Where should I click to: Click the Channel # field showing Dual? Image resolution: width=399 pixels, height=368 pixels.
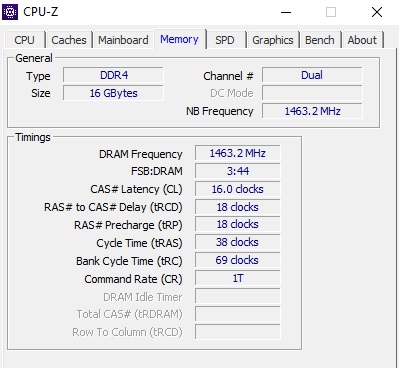pyautogui.click(x=312, y=75)
